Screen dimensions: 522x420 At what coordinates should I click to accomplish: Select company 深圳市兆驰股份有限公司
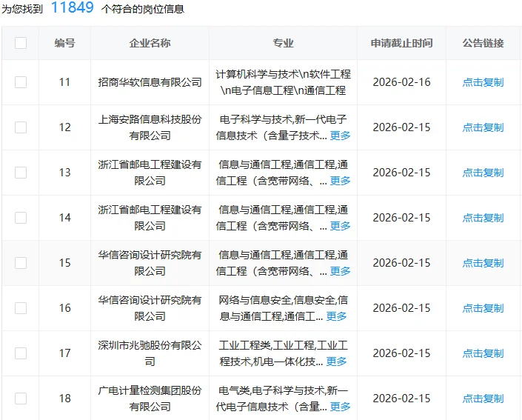150,353
